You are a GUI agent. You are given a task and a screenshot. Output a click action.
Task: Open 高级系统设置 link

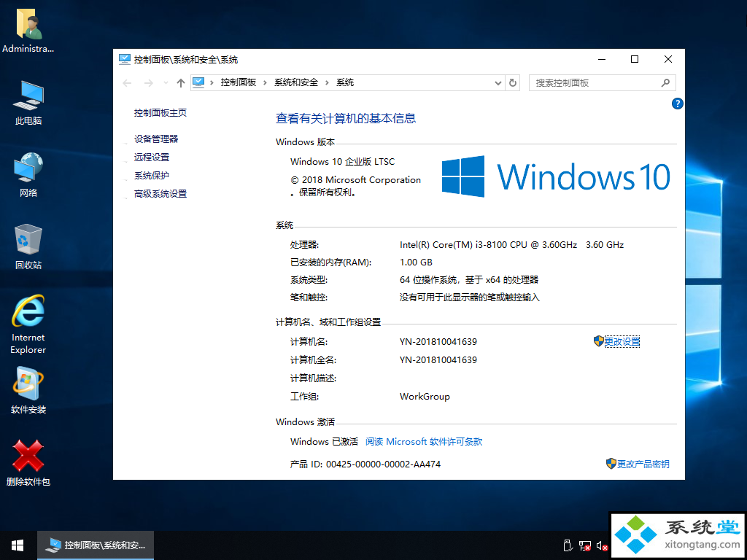pos(160,194)
